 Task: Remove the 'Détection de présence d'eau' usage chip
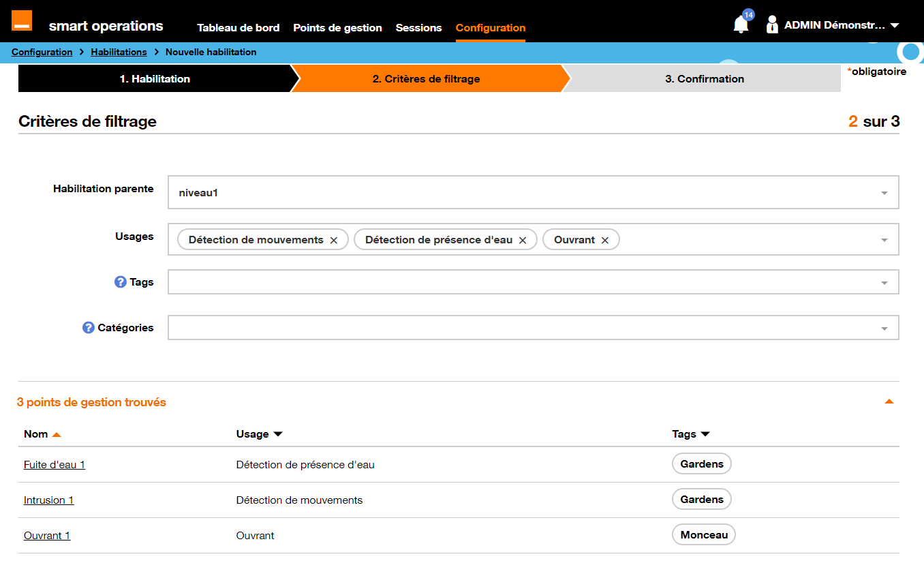522,239
